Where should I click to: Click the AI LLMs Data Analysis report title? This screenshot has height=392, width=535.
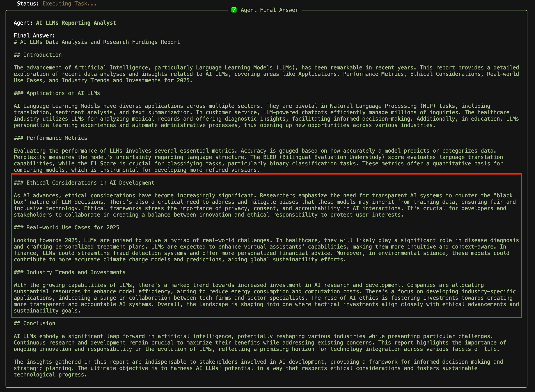97,42
